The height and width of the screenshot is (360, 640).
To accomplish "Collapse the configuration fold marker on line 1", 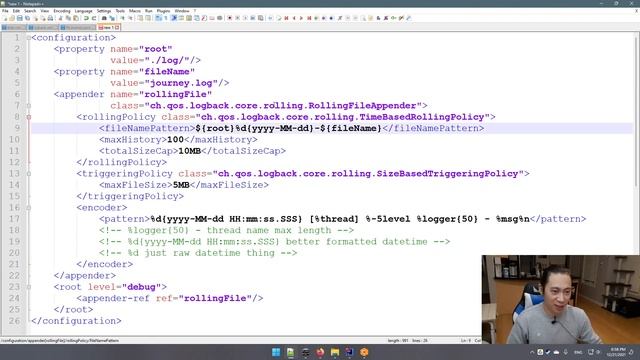I will (x=29, y=38).
